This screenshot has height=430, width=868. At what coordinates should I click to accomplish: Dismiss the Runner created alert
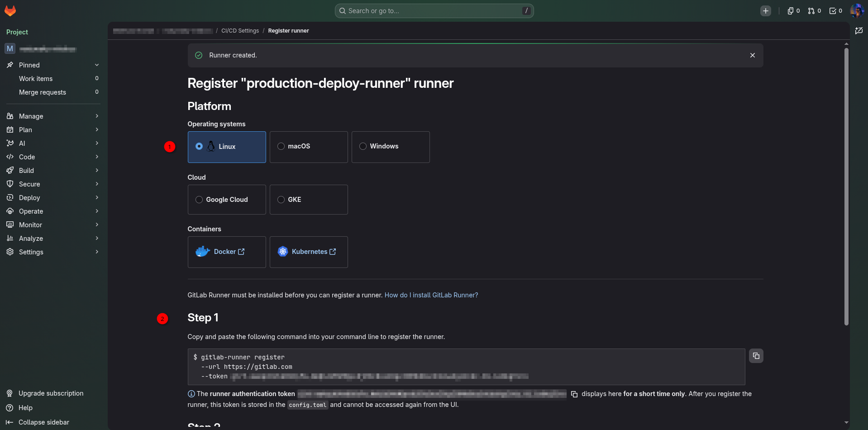tap(752, 55)
